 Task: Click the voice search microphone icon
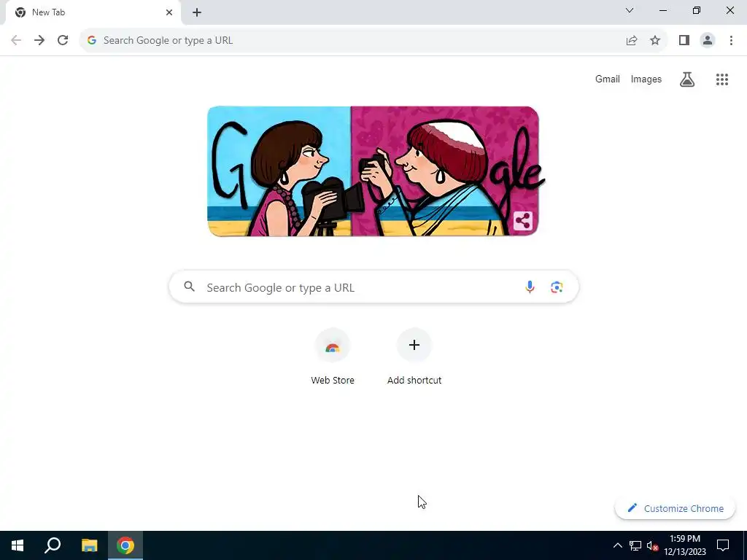530,287
